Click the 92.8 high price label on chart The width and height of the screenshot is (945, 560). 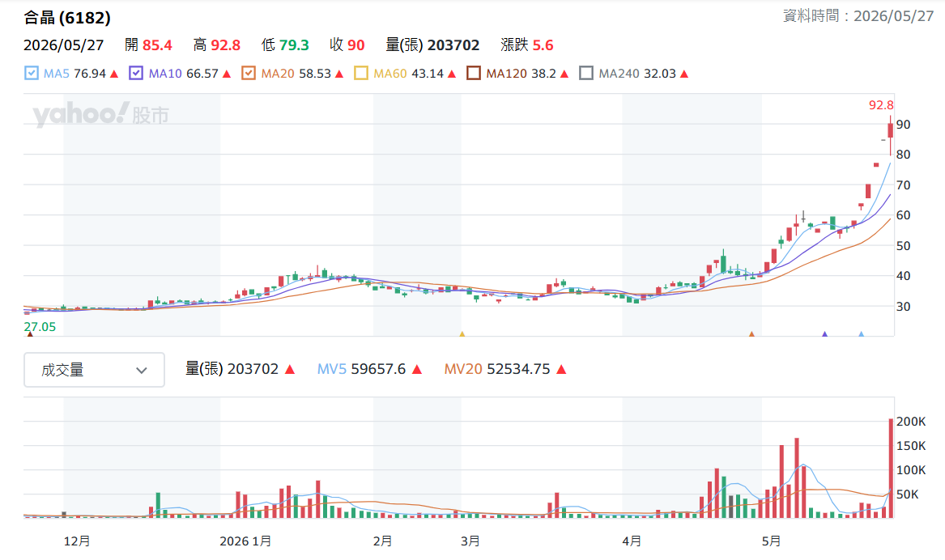(880, 105)
